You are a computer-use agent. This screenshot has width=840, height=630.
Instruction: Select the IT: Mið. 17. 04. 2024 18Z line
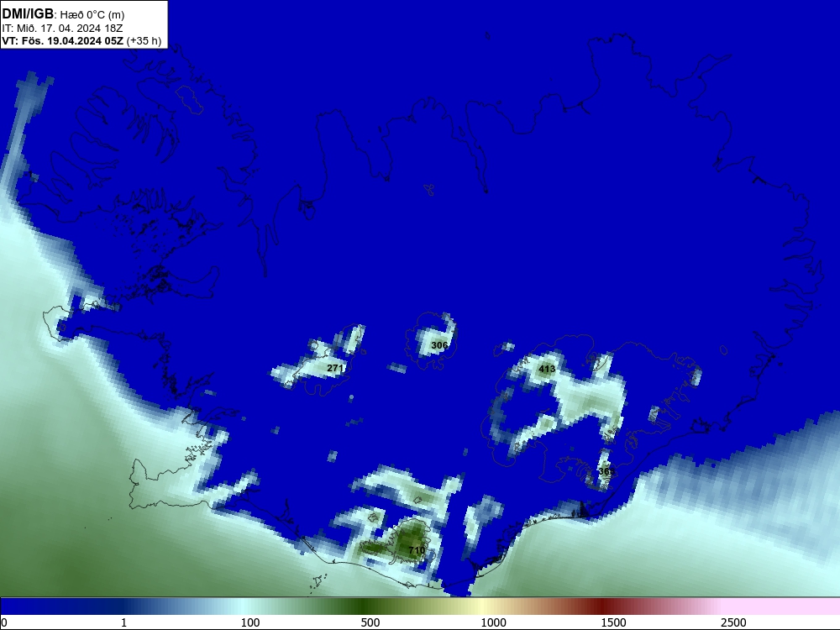pos(62,29)
